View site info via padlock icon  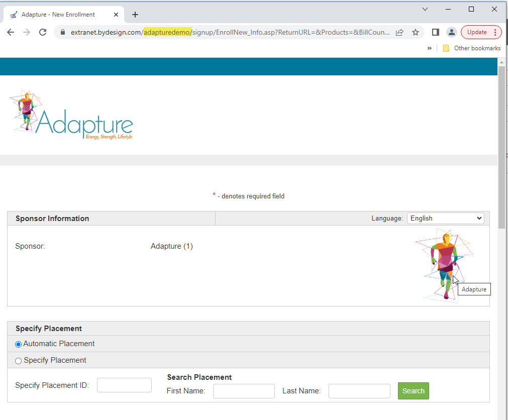tap(63, 32)
